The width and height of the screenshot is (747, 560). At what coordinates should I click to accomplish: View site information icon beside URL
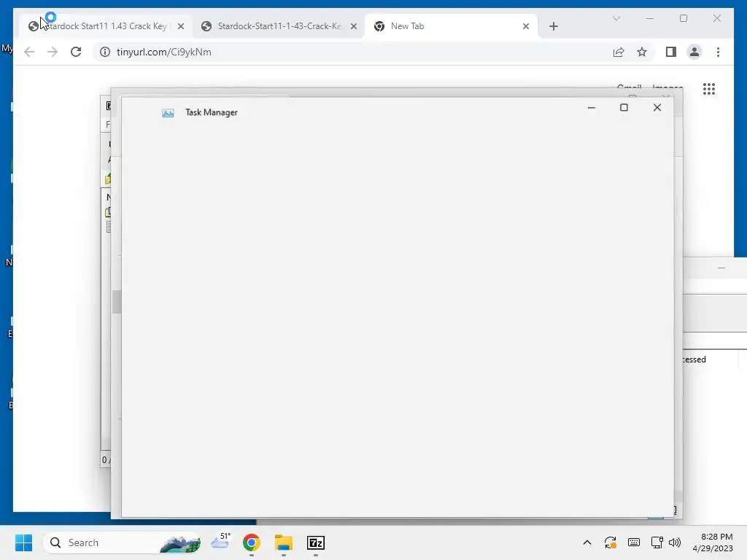pyautogui.click(x=105, y=52)
